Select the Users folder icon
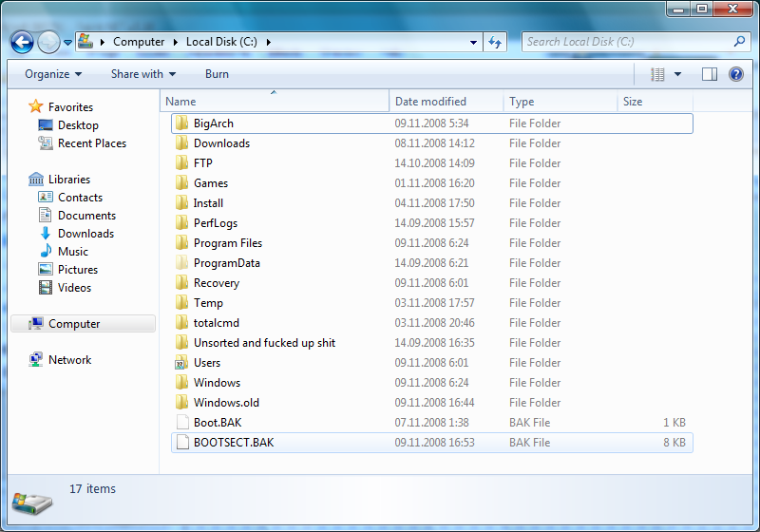This screenshot has height=532, width=760. click(x=181, y=363)
